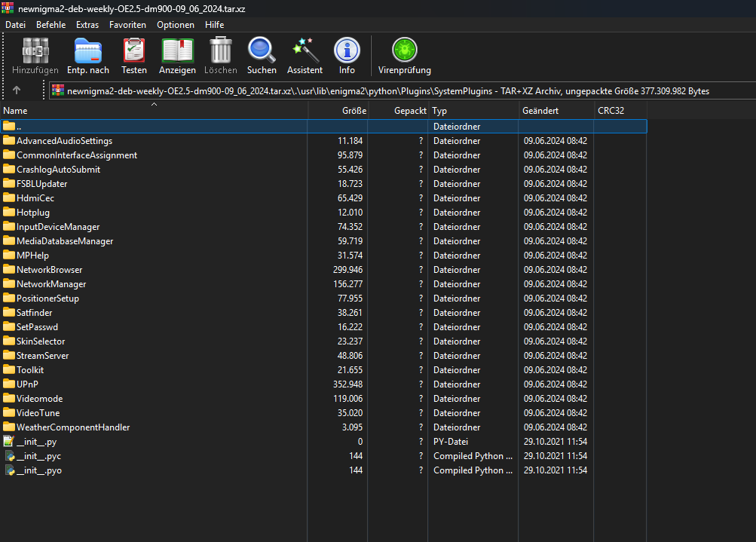This screenshot has width=756, height=542.
Task: Select the parent directory '..' entry
Action: click(19, 127)
